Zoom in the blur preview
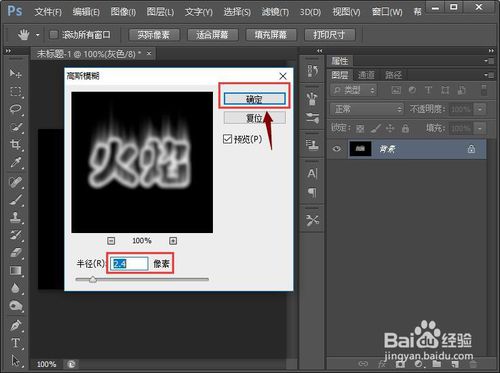 coord(173,241)
